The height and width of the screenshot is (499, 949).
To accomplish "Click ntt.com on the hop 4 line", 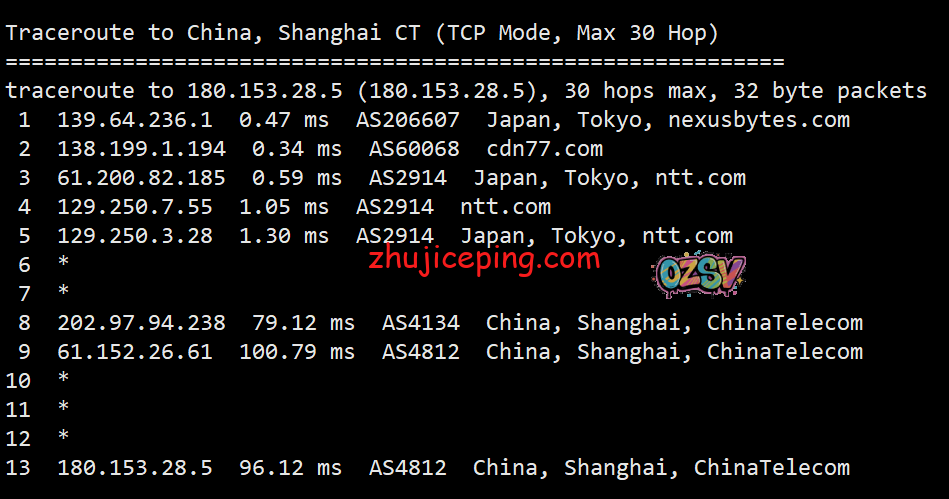I will (x=505, y=207).
